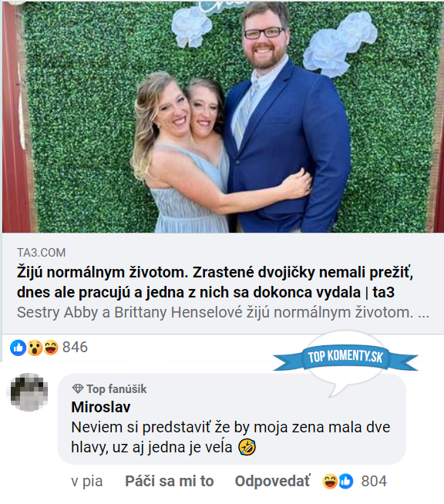Open the 804 comment reactions count
This screenshot has height=504, width=444.
point(374,482)
